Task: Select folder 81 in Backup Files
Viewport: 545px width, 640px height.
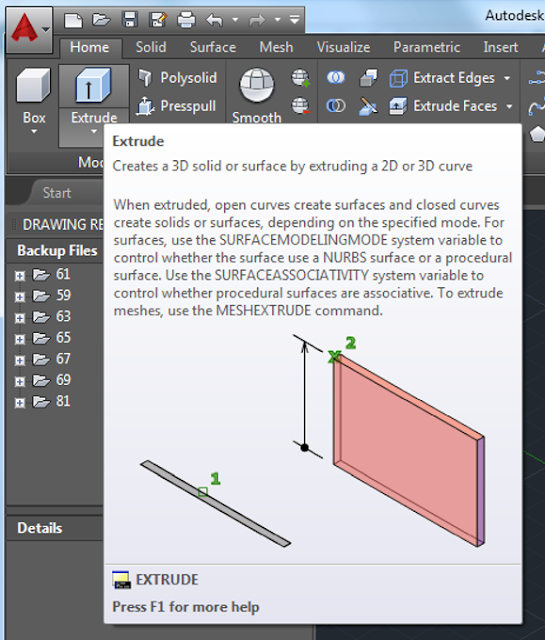Action: click(52, 402)
